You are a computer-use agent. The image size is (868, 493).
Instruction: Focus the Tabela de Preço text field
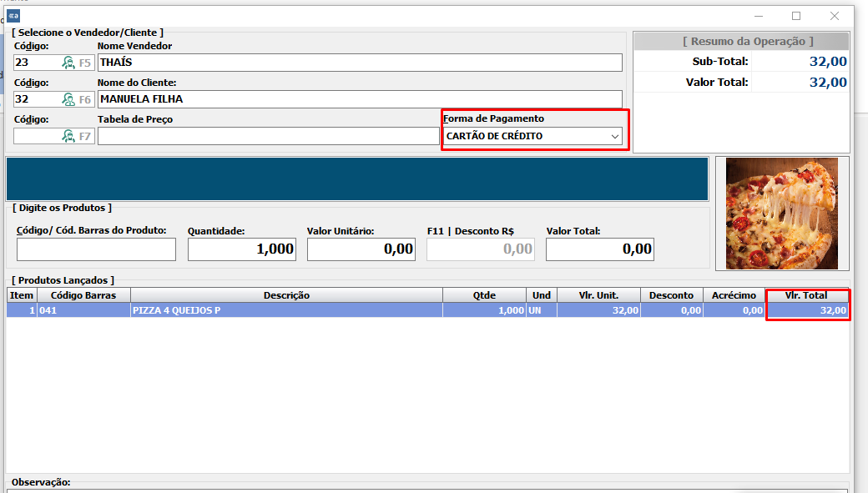(267, 136)
